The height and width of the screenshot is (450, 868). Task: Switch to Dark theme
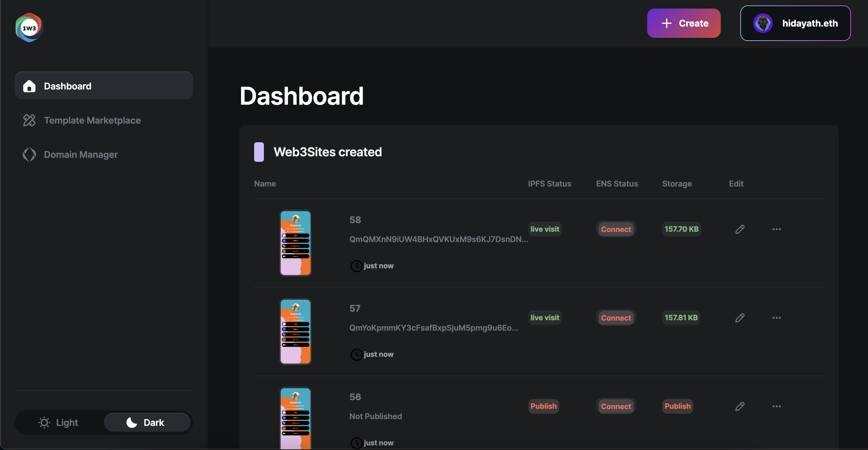coord(146,423)
